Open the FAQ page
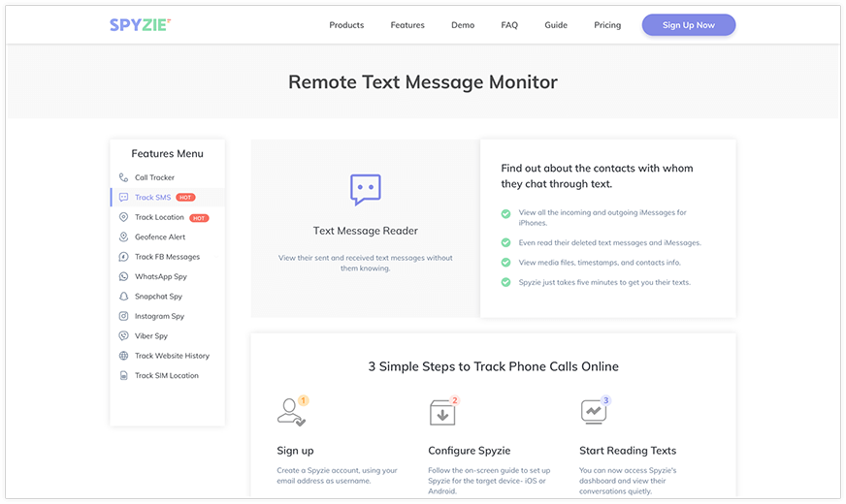This screenshot has width=846, height=504. pyautogui.click(x=509, y=25)
